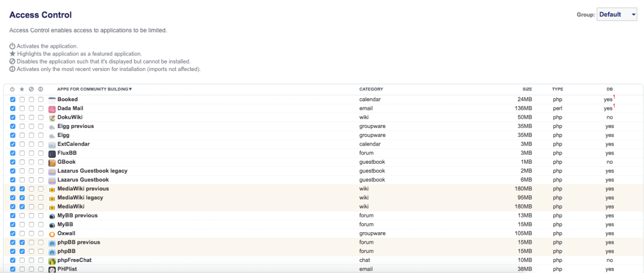Click the MyBB previous app icon
The width and height of the screenshot is (644, 273).
click(52, 216)
